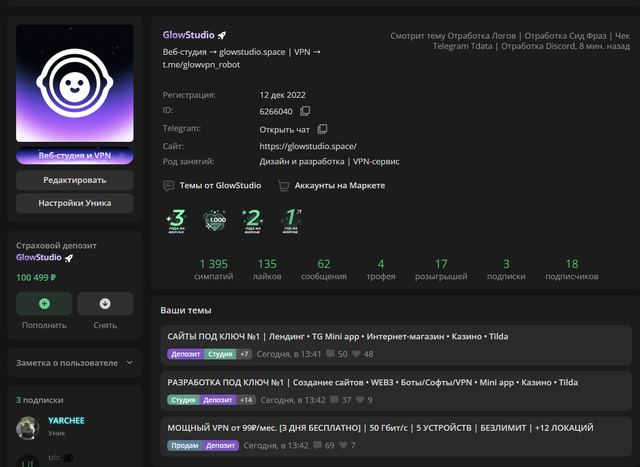This screenshot has height=467, width=640.
Task: Click the cart icon before Аккаунты на Маркете
Action: pyautogui.click(x=283, y=186)
